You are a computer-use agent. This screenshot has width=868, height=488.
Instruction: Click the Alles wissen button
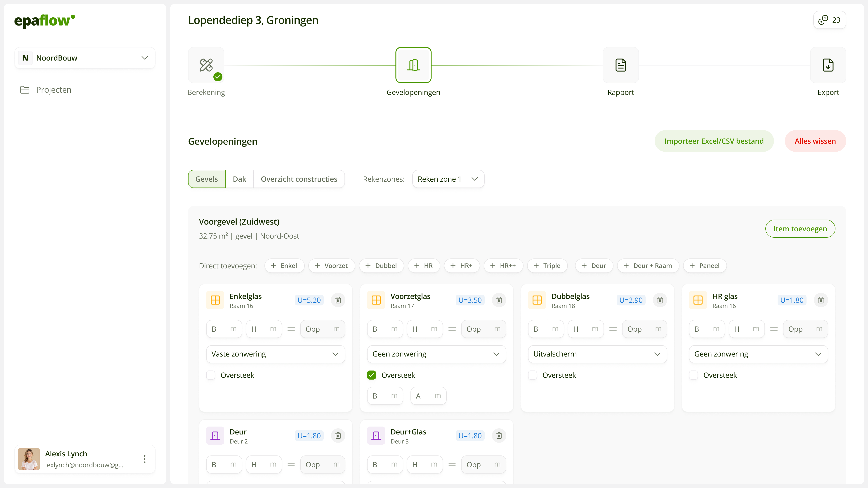click(x=815, y=141)
